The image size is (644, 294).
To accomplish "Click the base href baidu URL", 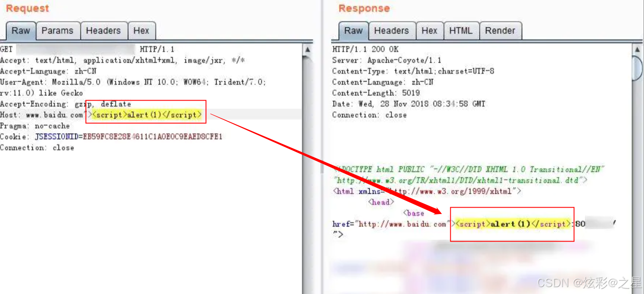I will click(x=402, y=224).
